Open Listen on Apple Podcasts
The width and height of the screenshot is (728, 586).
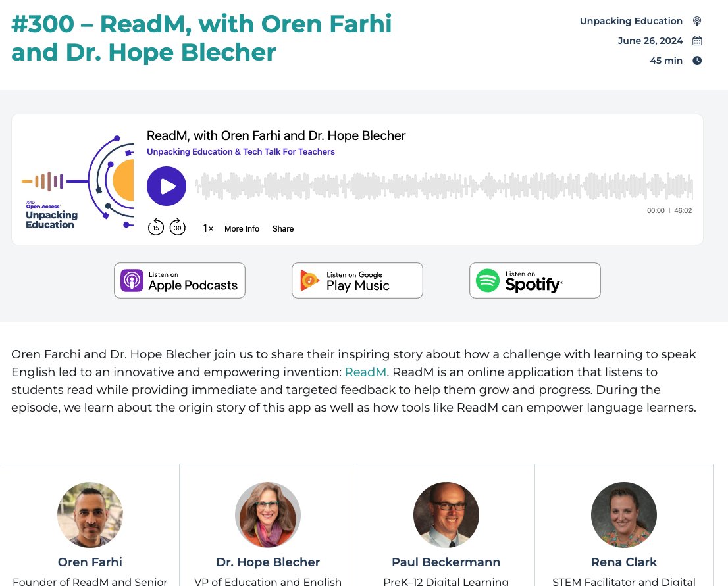180,280
